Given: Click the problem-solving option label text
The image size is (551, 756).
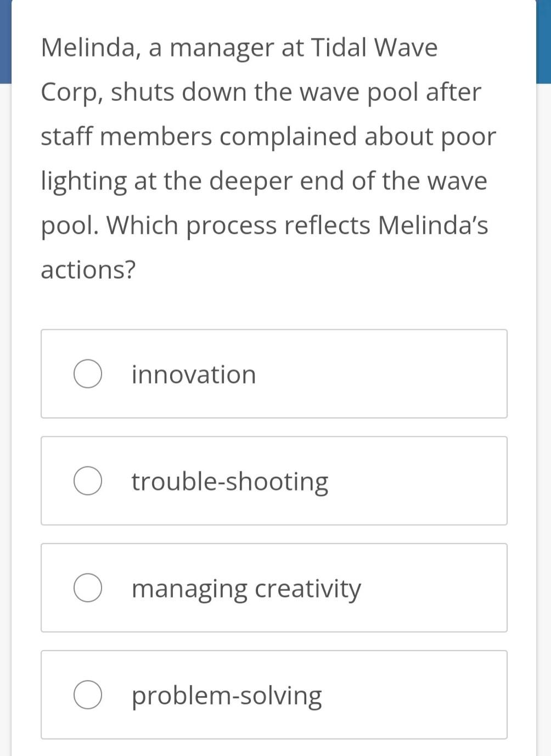Looking at the screenshot, I should tap(227, 694).
